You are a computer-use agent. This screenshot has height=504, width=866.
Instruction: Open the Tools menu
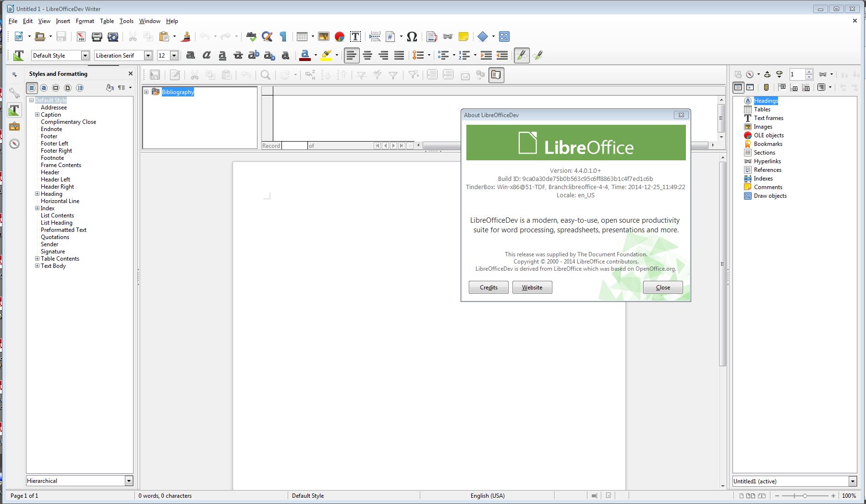(126, 21)
